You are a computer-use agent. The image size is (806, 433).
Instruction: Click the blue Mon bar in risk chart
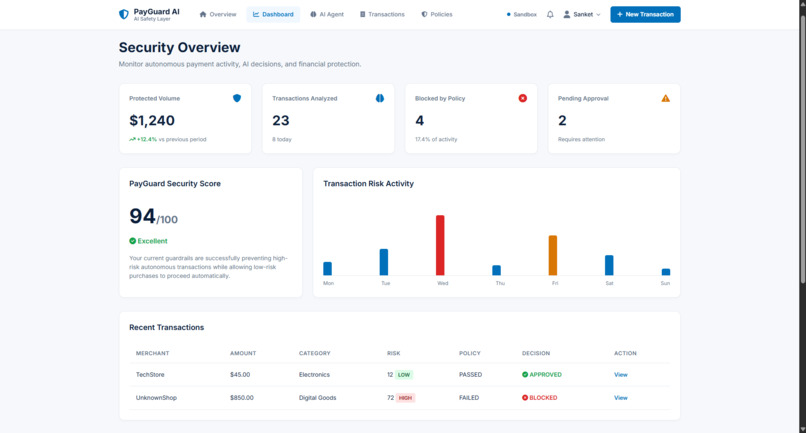327,268
